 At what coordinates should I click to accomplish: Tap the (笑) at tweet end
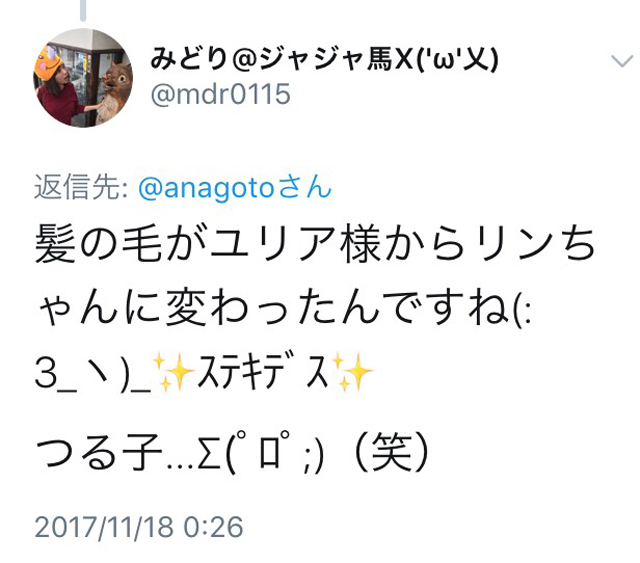pyautogui.click(x=391, y=453)
